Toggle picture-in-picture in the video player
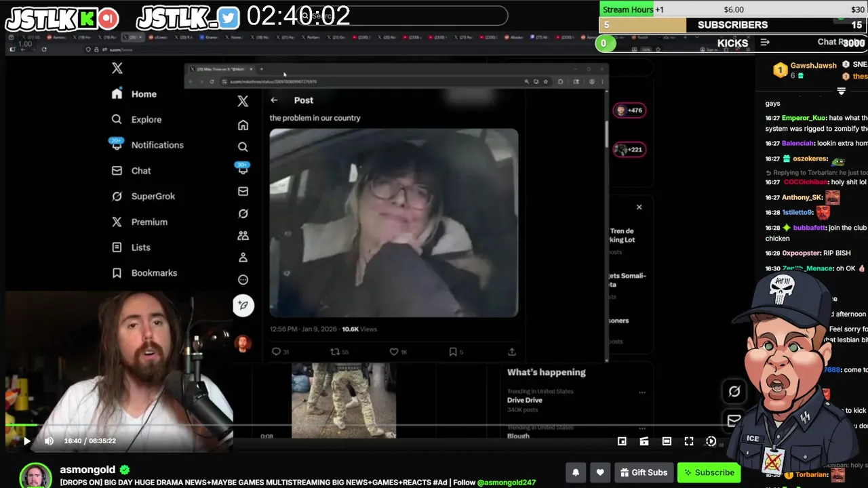868x488 pixels. click(622, 441)
